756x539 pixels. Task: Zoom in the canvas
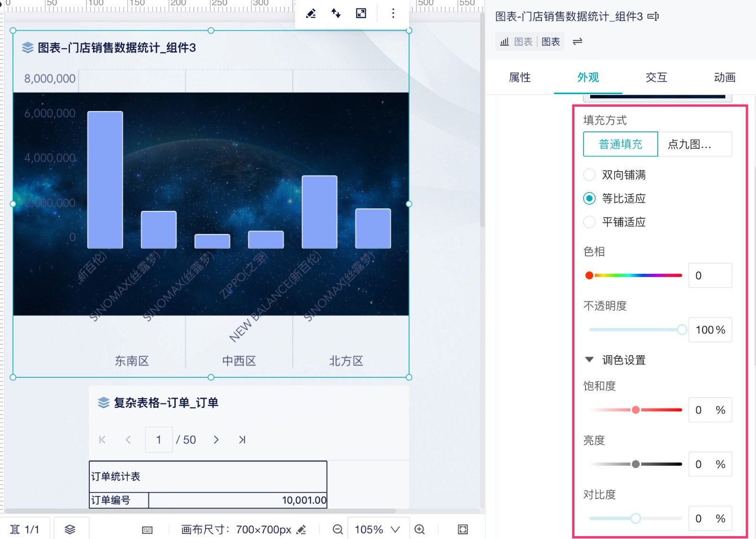tap(420, 530)
